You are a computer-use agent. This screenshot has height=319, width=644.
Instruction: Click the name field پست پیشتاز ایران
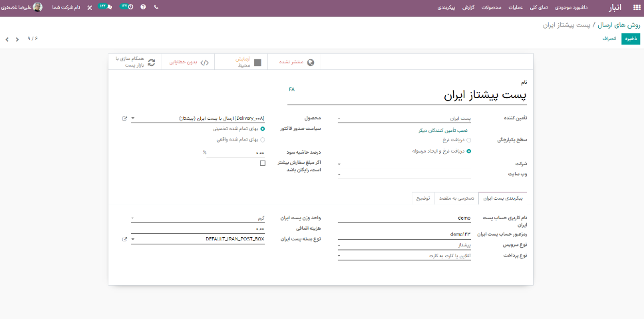pyautogui.click(x=407, y=96)
